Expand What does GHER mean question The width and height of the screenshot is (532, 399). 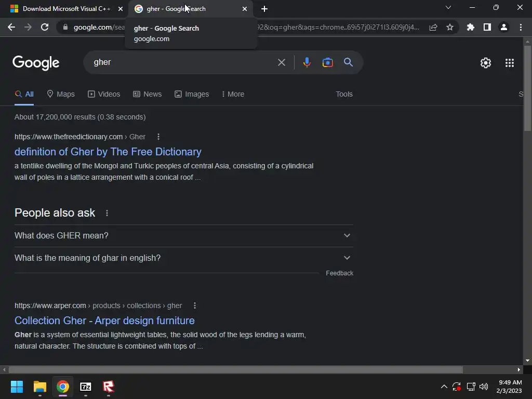point(184,236)
